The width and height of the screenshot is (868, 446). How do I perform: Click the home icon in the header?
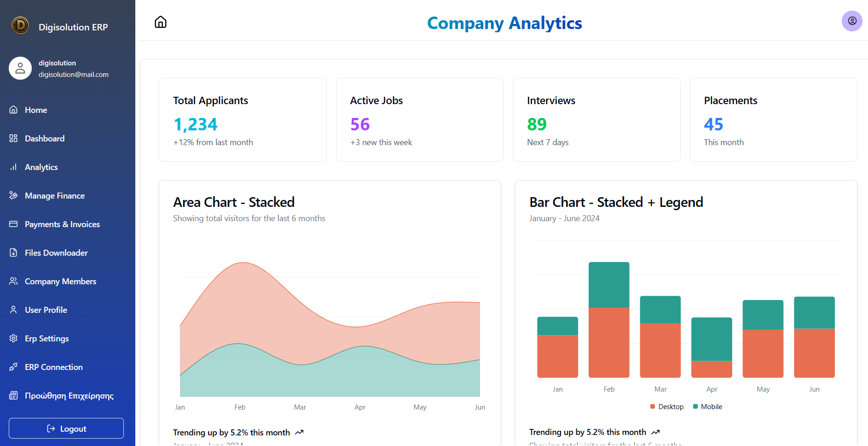coord(161,22)
